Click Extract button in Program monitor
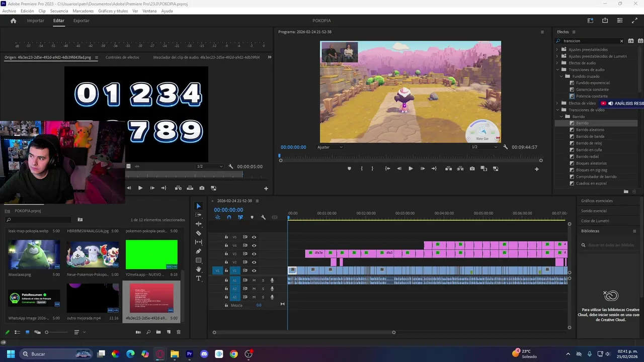 pyautogui.click(x=460, y=168)
